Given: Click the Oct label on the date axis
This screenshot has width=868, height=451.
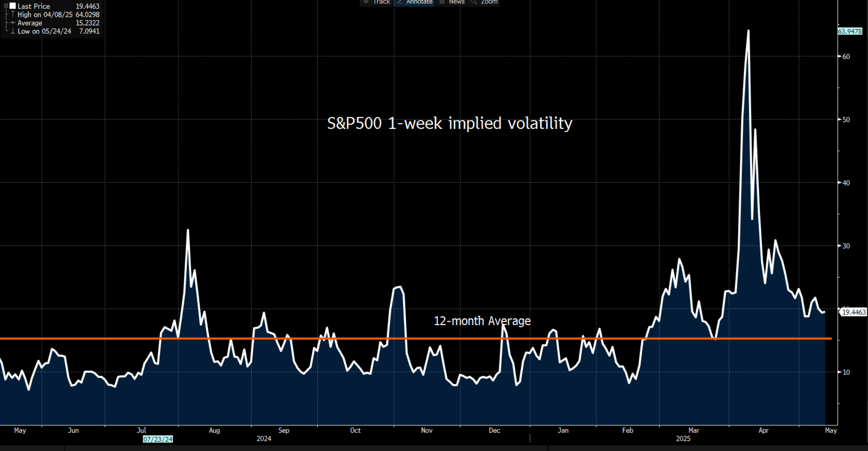Looking at the screenshot, I should (355, 430).
